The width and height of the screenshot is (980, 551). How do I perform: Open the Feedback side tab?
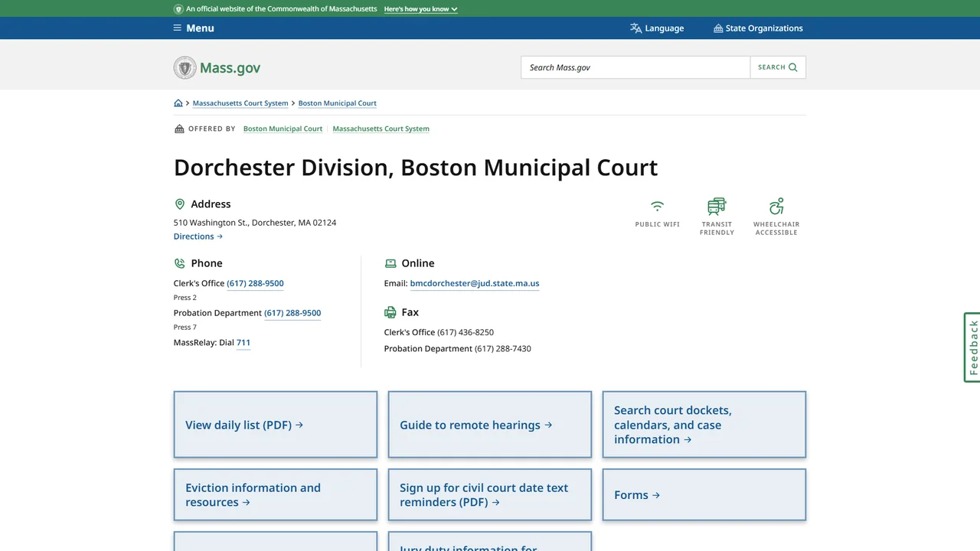[x=972, y=347]
